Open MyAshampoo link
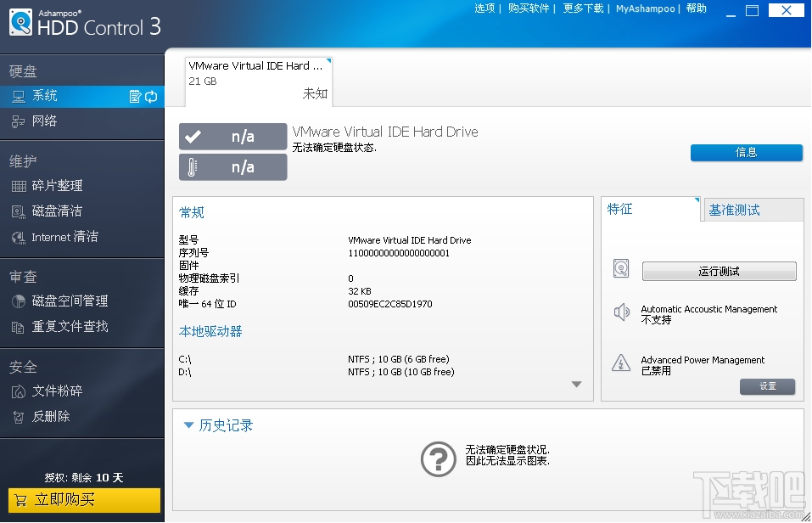812x523 pixels. click(645, 8)
